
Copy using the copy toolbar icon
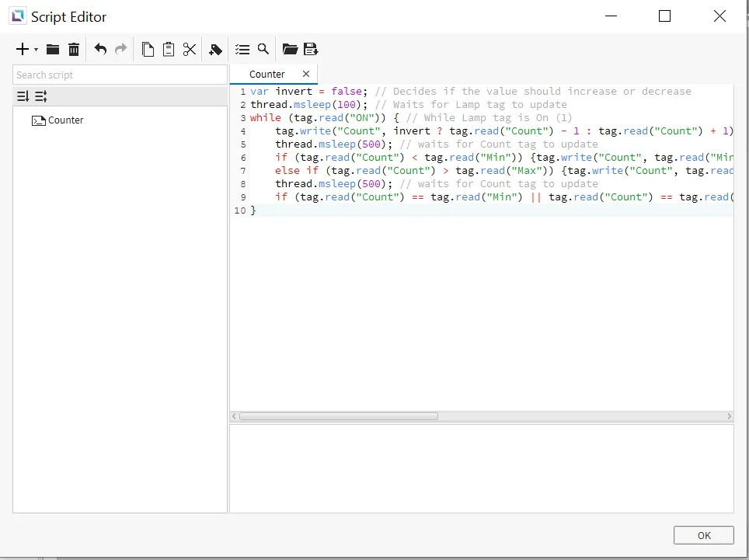(x=148, y=50)
